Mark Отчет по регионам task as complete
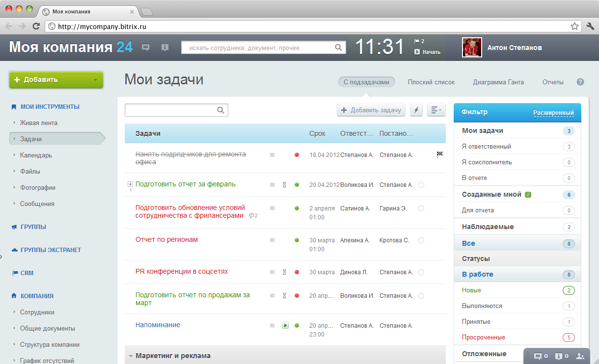Viewport: 599px width, 364px height. pos(421,240)
